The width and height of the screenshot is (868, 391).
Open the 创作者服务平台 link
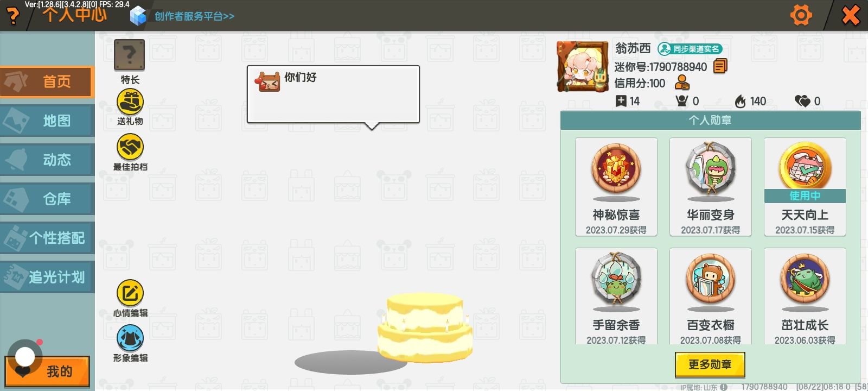point(194,16)
